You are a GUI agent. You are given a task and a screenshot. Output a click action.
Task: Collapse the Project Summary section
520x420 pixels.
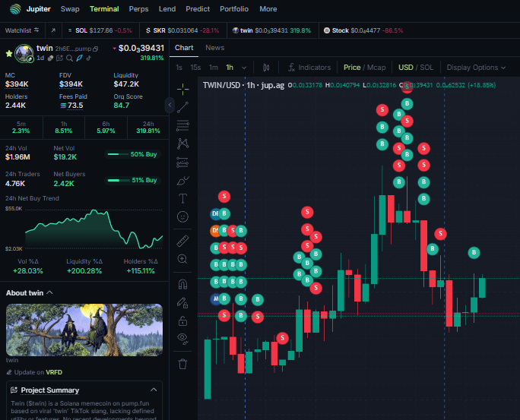pyautogui.click(x=154, y=390)
